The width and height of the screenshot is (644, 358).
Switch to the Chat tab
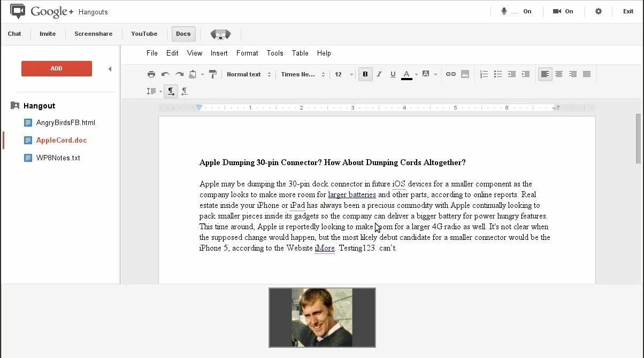pos(14,34)
